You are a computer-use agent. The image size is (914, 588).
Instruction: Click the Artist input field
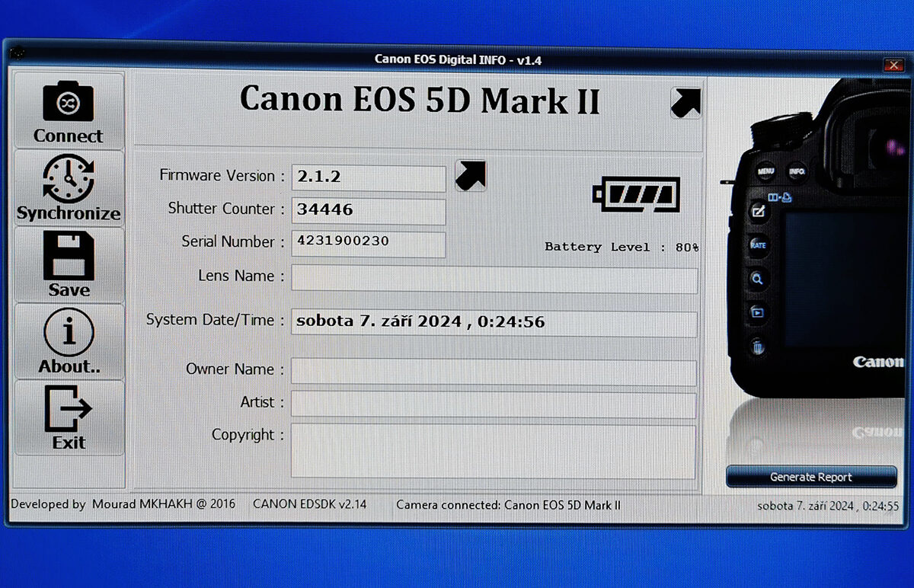pos(494,405)
